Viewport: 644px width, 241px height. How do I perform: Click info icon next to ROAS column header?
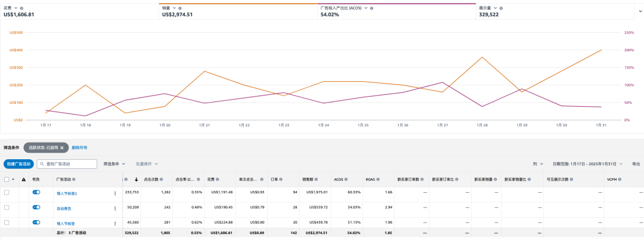(x=378, y=180)
